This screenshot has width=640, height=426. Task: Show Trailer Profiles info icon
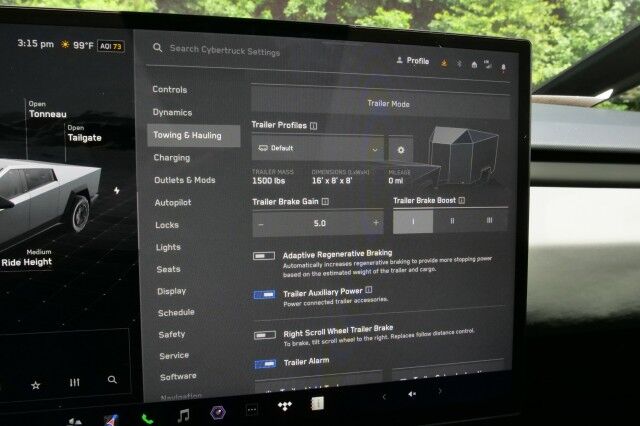pyautogui.click(x=313, y=126)
